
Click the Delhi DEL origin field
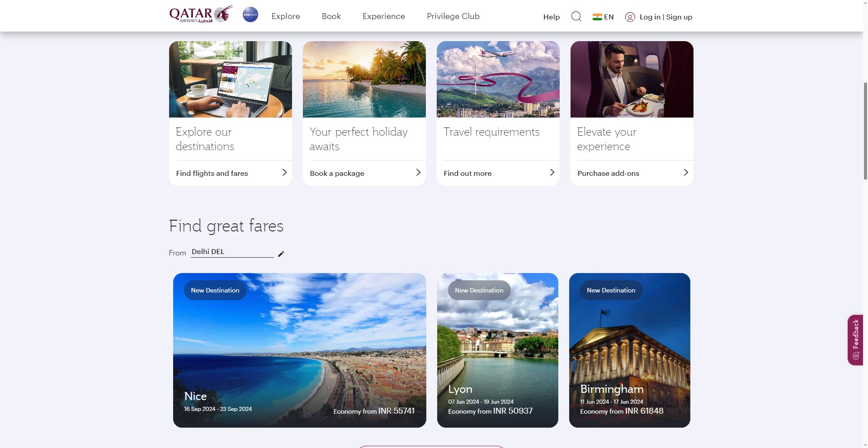pyautogui.click(x=232, y=252)
